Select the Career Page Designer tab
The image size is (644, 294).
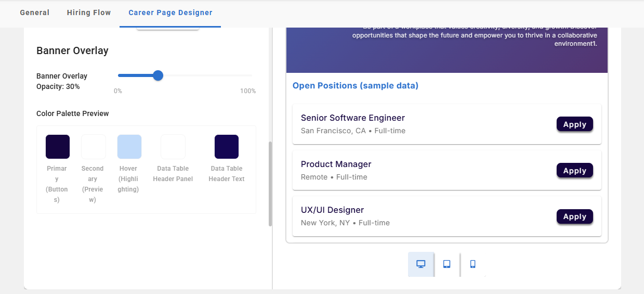click(170, 12)
